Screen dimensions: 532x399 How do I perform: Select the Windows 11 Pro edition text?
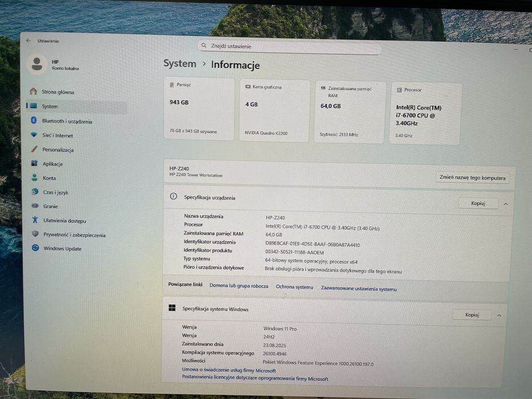point(280,329)
